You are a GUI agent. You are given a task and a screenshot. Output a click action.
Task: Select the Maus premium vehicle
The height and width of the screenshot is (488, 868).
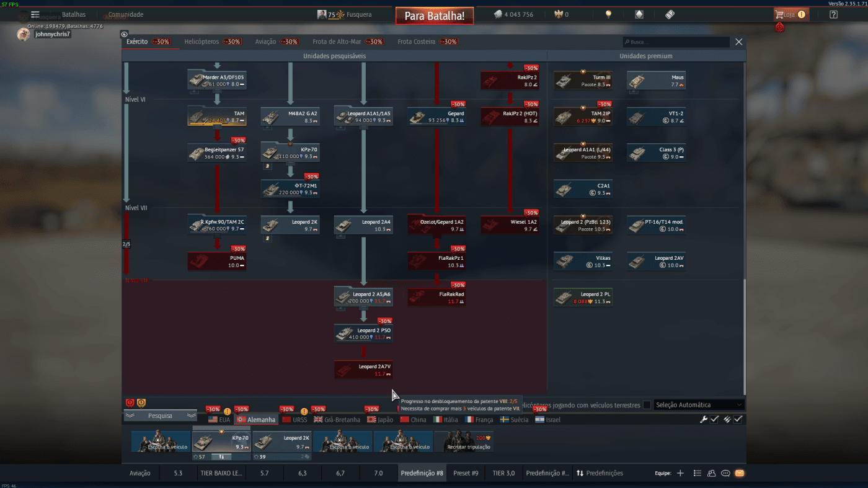[656, 81]
